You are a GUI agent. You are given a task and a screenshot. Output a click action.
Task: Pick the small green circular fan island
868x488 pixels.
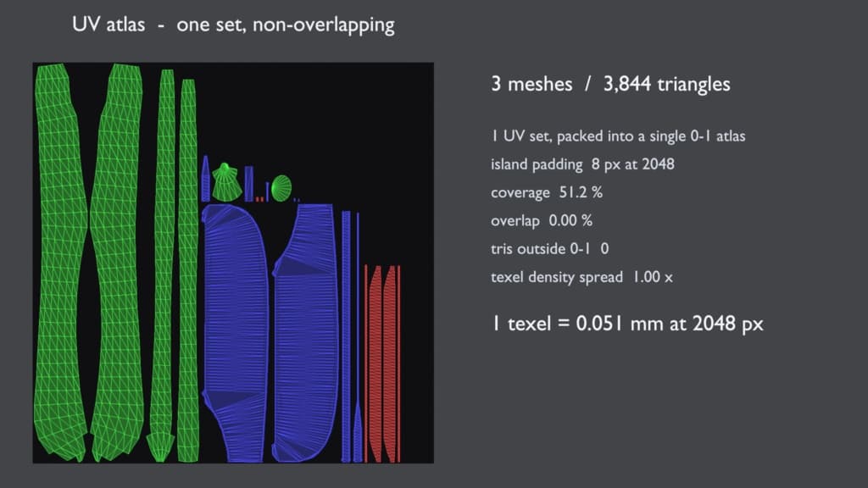[281, 188]
